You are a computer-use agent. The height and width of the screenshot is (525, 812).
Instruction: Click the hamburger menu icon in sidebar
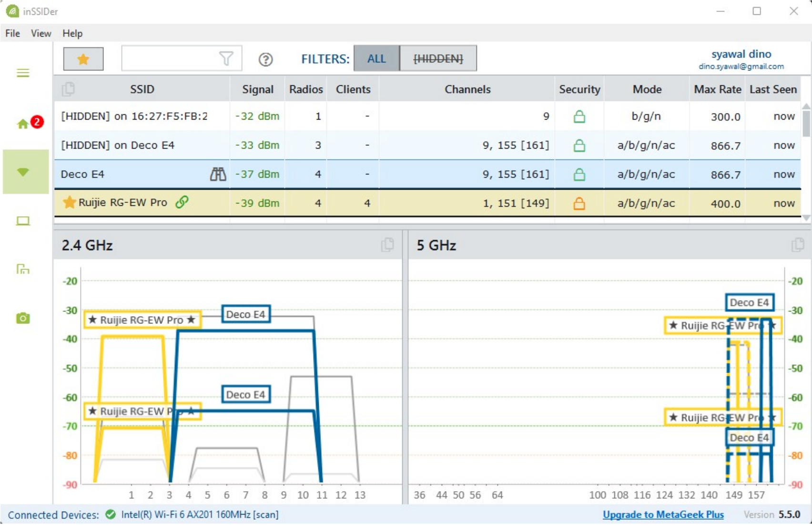click(x=23, y=73)
